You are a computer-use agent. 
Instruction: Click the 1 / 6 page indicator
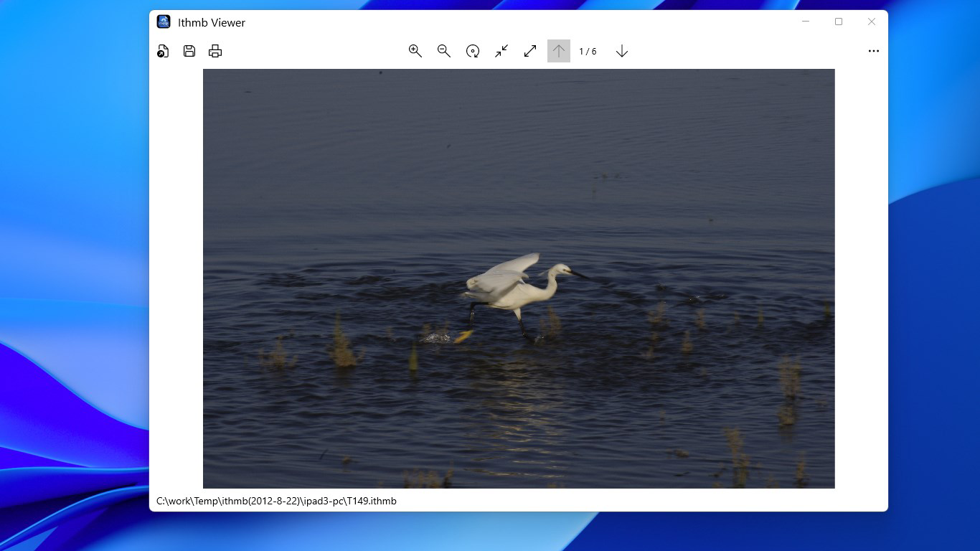[588, 51]
